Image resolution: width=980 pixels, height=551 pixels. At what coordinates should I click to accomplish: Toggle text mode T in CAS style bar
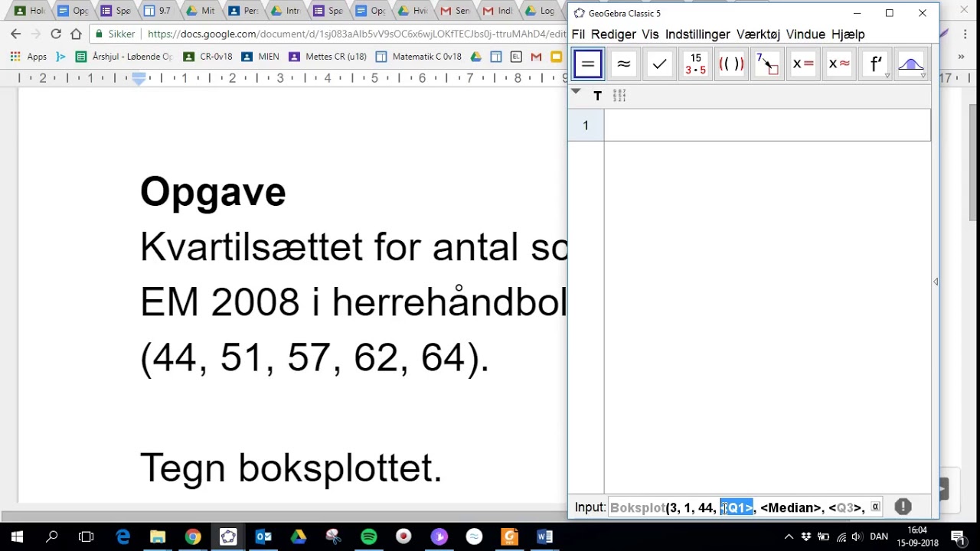click(x=597, y=96)
